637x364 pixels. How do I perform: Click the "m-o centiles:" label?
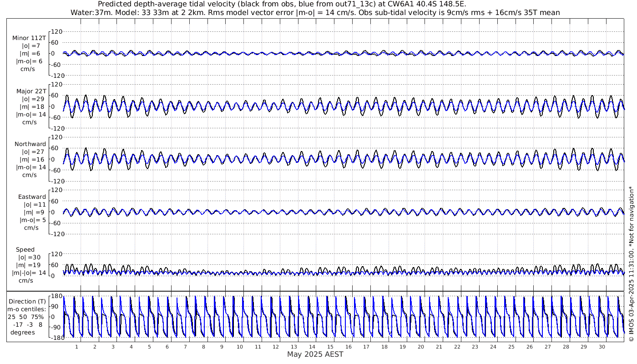pyautogui.click(x=26, y=309)
